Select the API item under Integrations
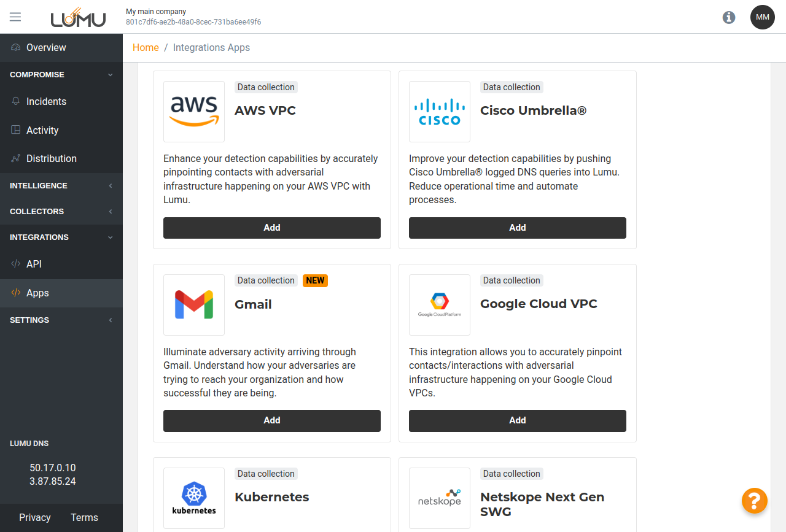The width and height of the screenshot is (786, 532). pos(34,264)
